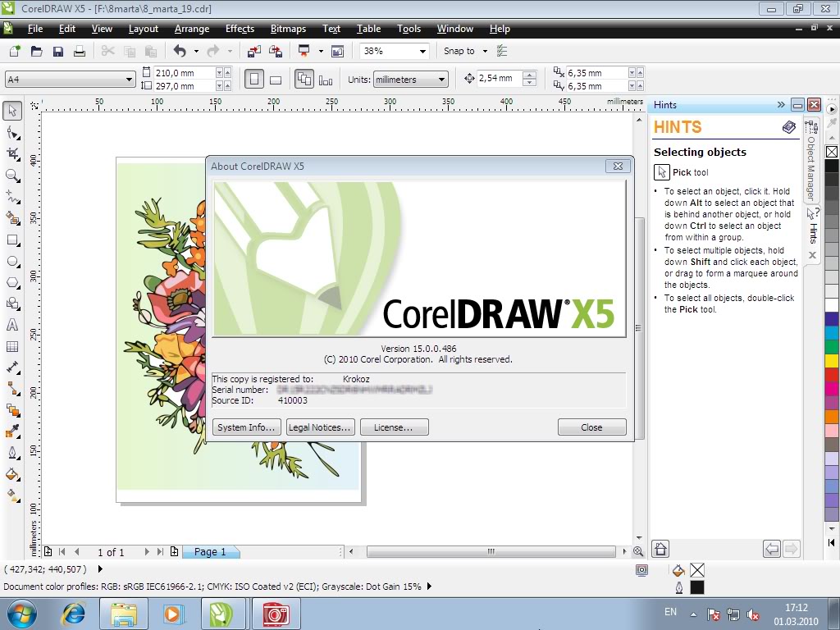The width and height of the screenshot is (840, 630).
Task: Select the Fill tool bucket
Action: tap(12, 475)
